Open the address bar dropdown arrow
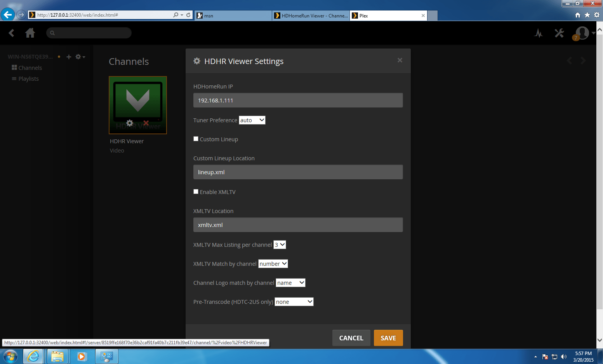This screenshot has height=364, width=603. click(x=182, y=15)
